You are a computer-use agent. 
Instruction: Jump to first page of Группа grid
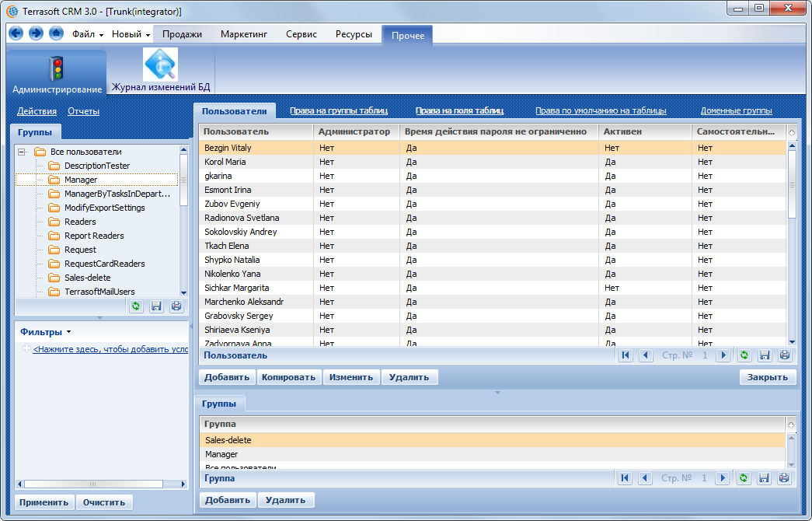(625, 478)
